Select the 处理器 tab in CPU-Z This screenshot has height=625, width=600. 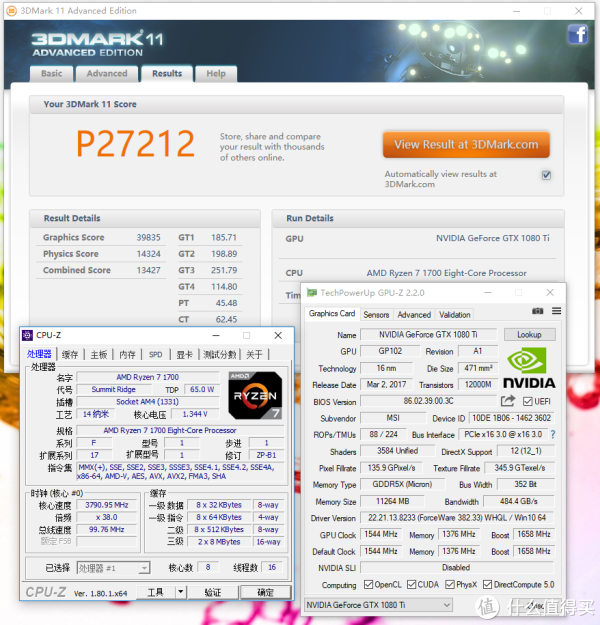tap(39, 354)
